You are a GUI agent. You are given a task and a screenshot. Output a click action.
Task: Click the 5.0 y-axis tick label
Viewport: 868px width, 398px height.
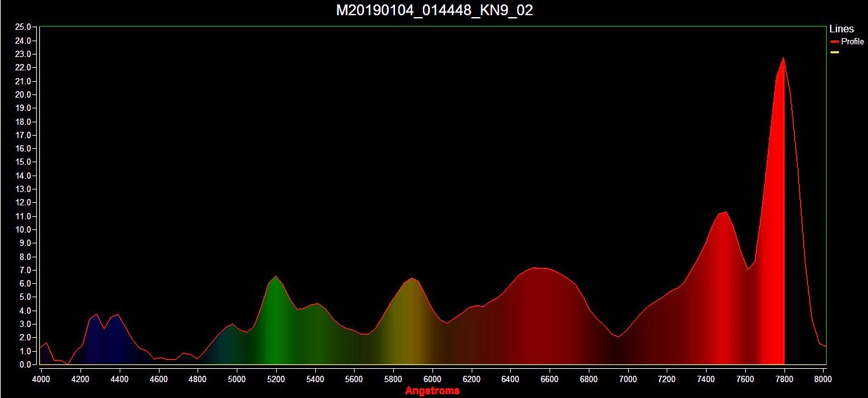(x=26, y=297)
